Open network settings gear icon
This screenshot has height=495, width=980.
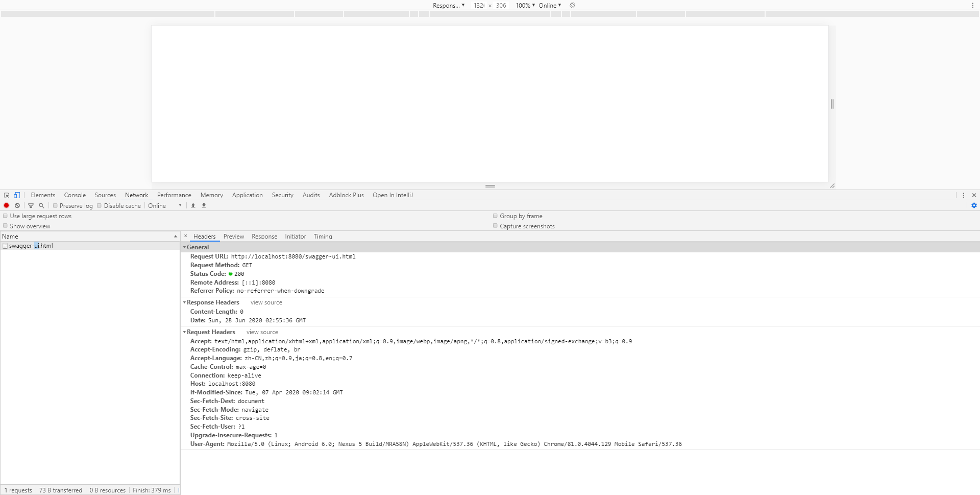point(974,205)
